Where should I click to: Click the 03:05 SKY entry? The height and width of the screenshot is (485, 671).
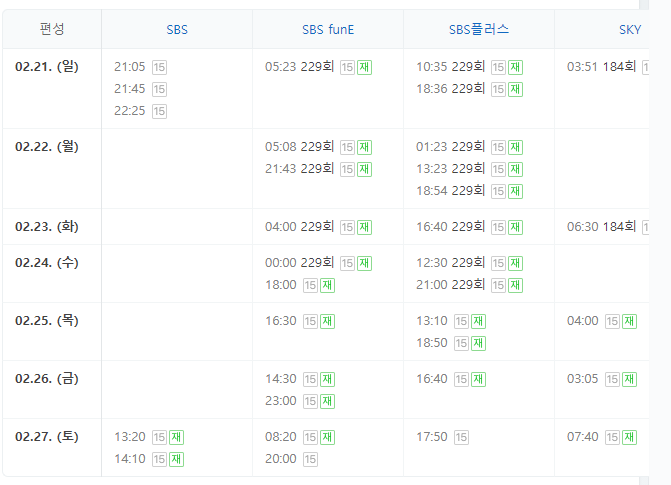click(583, 379)
